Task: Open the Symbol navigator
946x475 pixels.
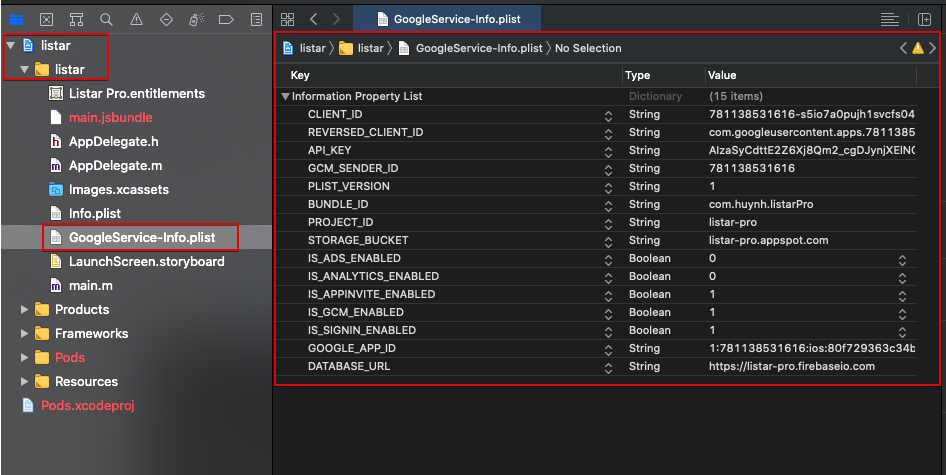Action: tap(76, 19)
